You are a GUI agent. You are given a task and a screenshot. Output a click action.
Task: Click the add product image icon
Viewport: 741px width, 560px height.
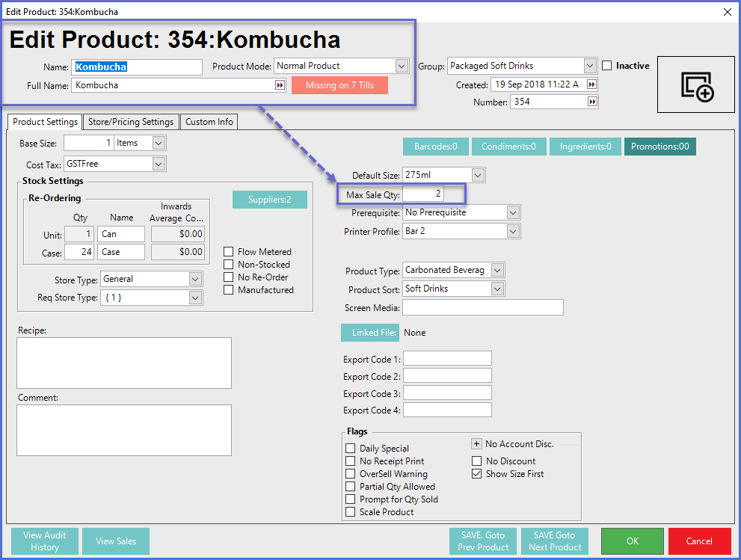697,85
